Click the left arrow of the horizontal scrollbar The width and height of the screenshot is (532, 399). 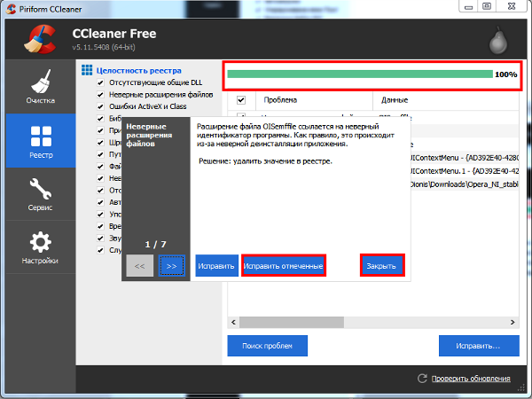click(x=233, y=323)
